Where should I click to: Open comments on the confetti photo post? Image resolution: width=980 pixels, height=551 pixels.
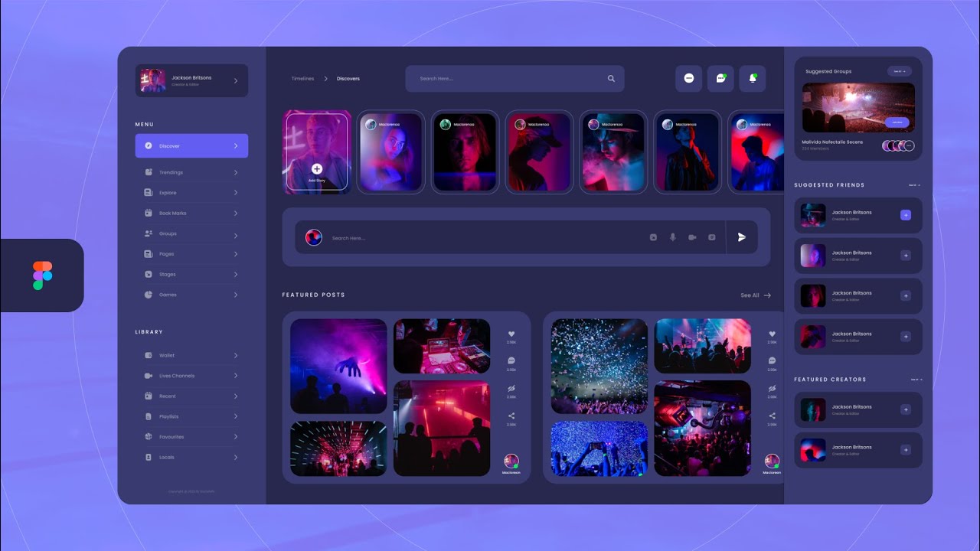[x=772, y=360]
